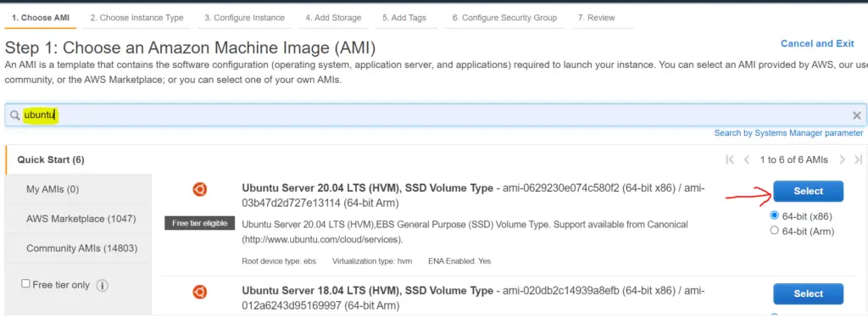868x335 pixels.
Task: Click the Ubuntu Server 20.04 LTS title
Action: point(368,188)
